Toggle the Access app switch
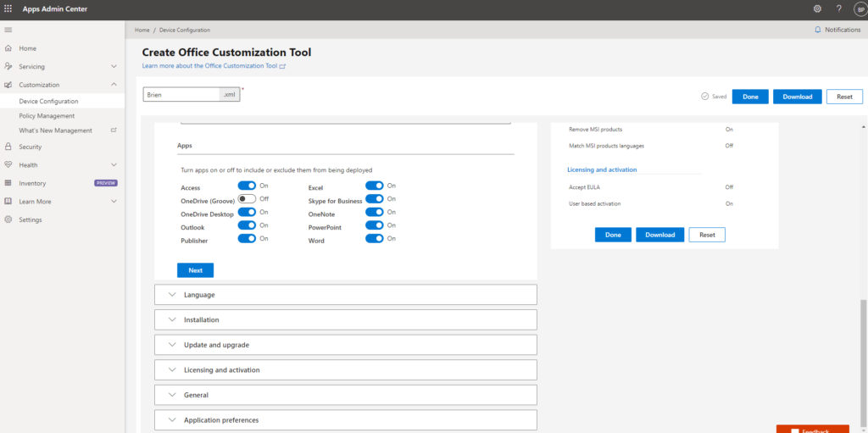This screenshot has height=433, width=868. (247, 186)
